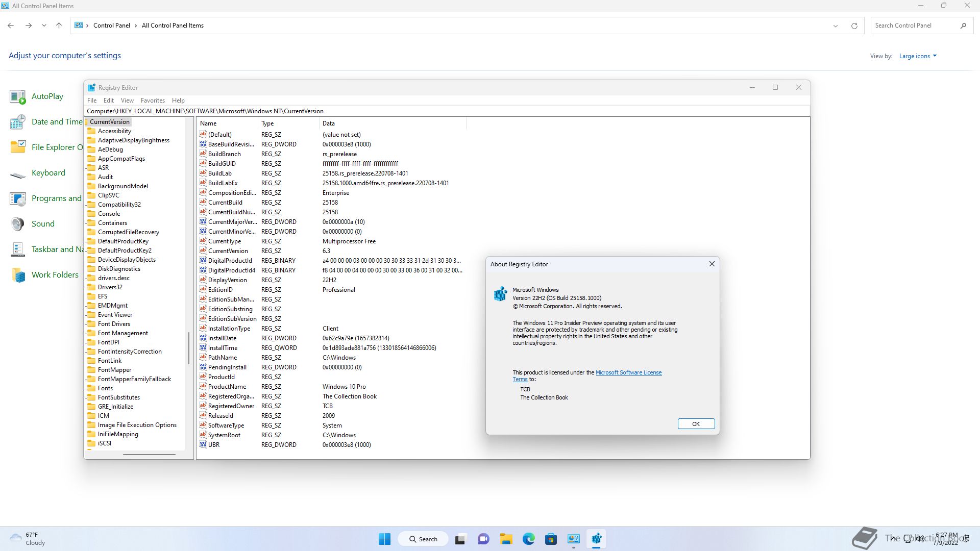Click the taskbar Search button
The height and width of the screenshot is (551, 980).
coord(423,539)
